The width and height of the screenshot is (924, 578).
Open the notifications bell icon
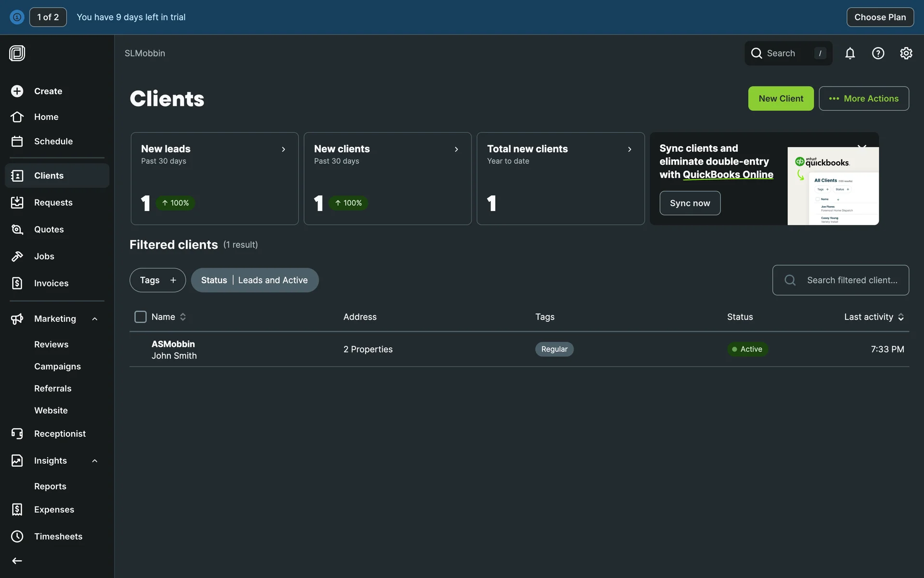pyautogui.click(x=850, y=53)
